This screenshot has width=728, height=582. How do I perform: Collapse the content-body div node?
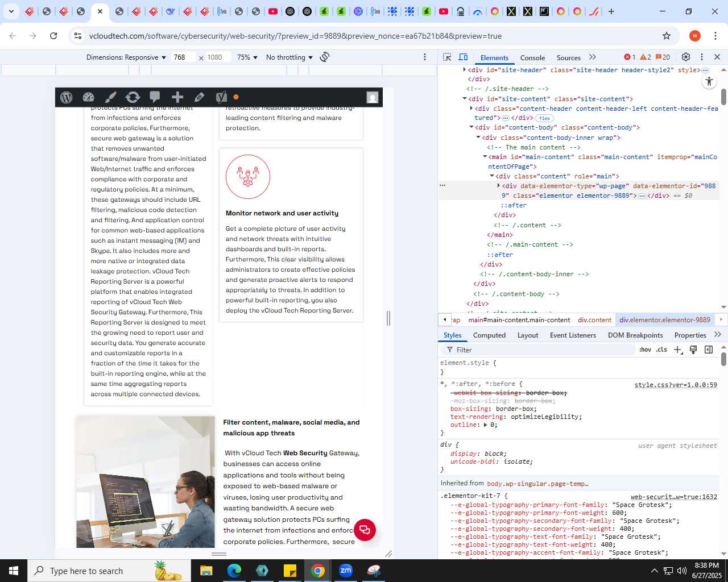tap(471, 127)
